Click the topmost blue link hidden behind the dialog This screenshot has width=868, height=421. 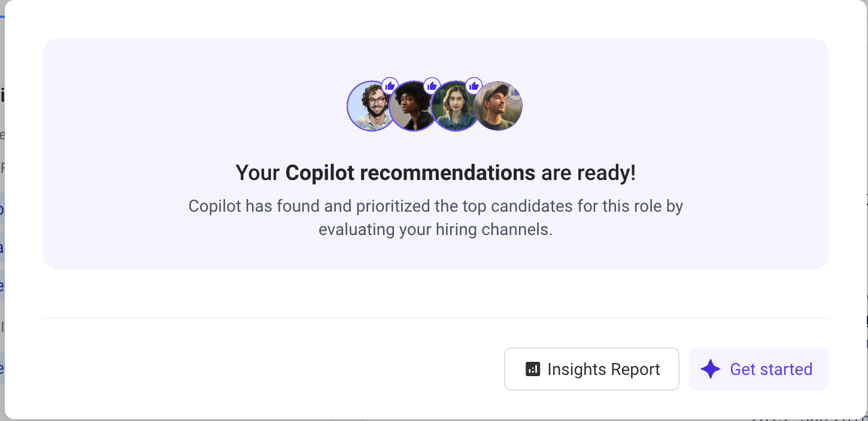click(x=2, y=210)
